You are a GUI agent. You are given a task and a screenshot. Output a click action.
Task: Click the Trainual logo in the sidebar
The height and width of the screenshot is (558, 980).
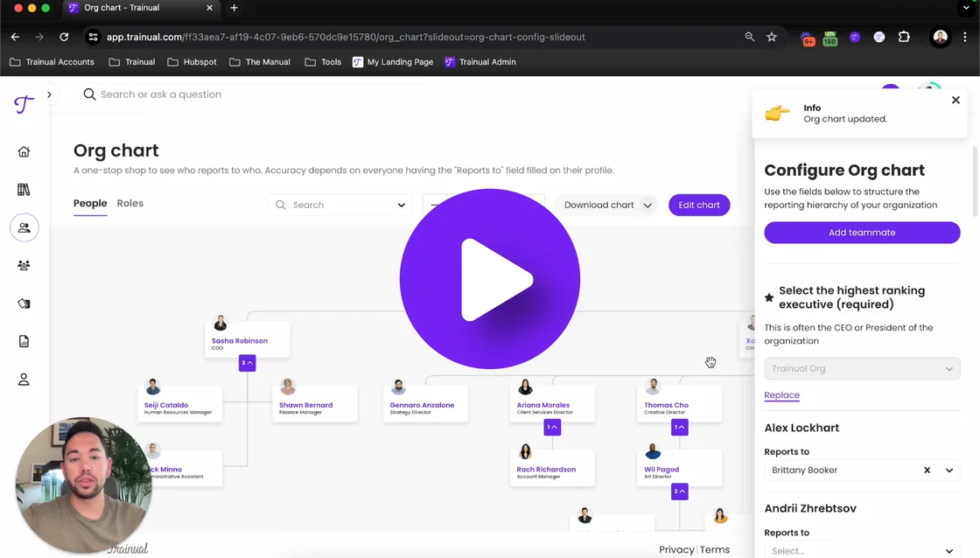(24, 104)
